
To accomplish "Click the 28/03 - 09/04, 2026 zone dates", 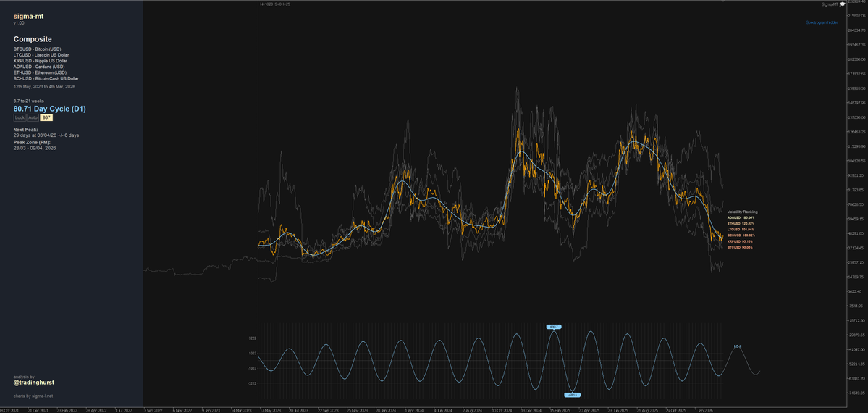I will click(35, 148).
